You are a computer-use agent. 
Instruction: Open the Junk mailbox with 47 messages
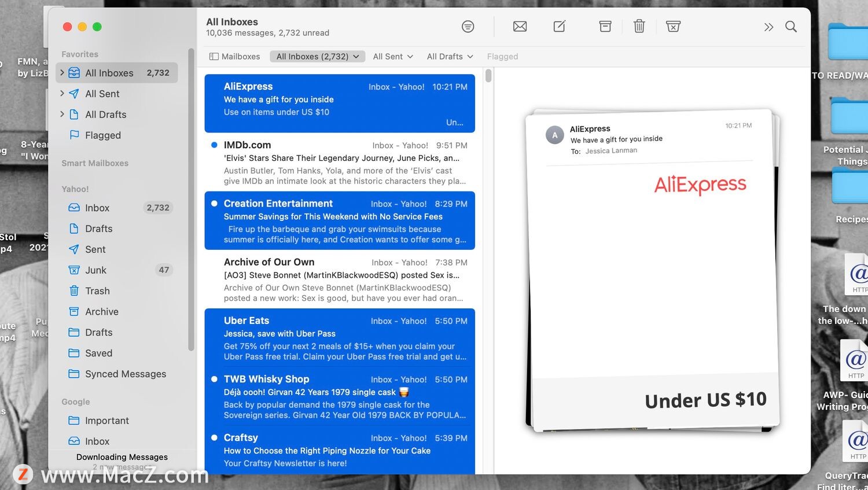point(117,270)
